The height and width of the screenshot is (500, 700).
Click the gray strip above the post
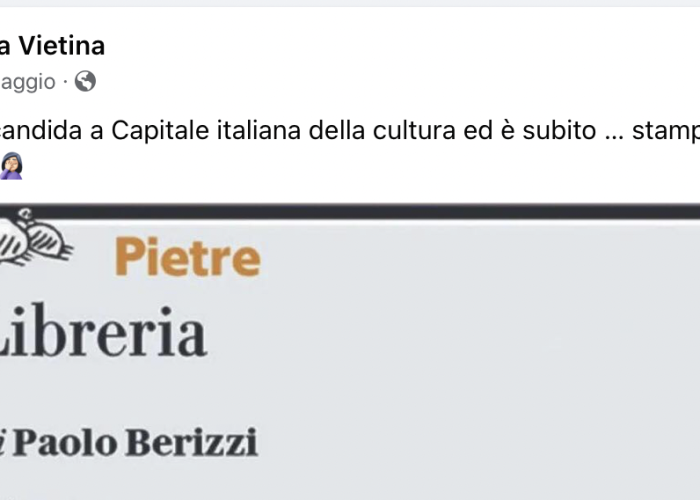coord(350,3)
